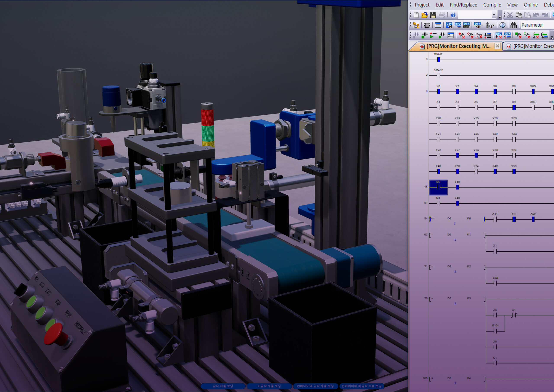Switch to second PRG Monitor tab
Viewport: 554px width, 392px height.
click(530, 46)
